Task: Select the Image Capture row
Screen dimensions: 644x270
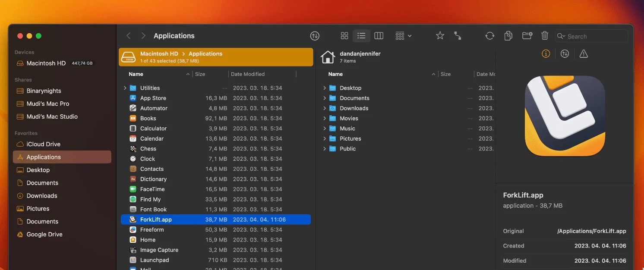Action: [216, 250]
